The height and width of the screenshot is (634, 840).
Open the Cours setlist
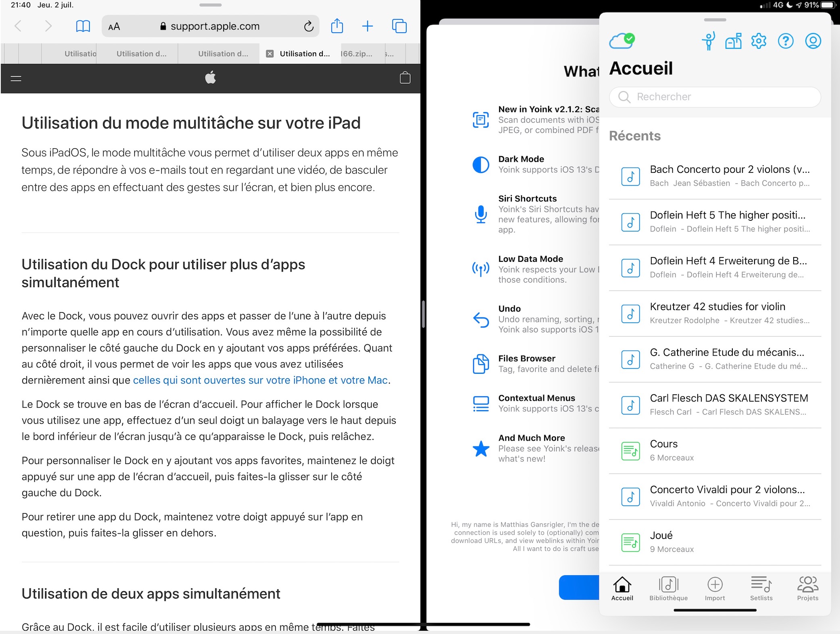click(x=715, y=451)
